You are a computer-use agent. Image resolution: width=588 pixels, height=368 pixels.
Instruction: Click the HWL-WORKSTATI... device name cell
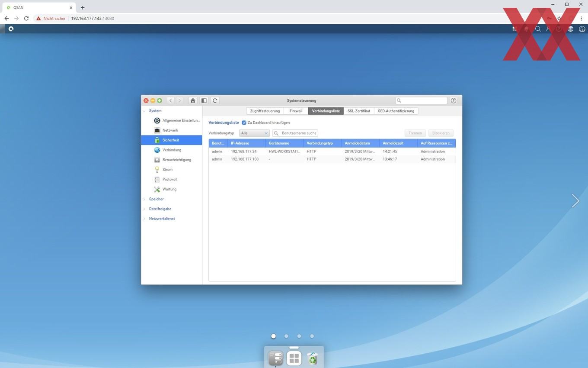284,152
